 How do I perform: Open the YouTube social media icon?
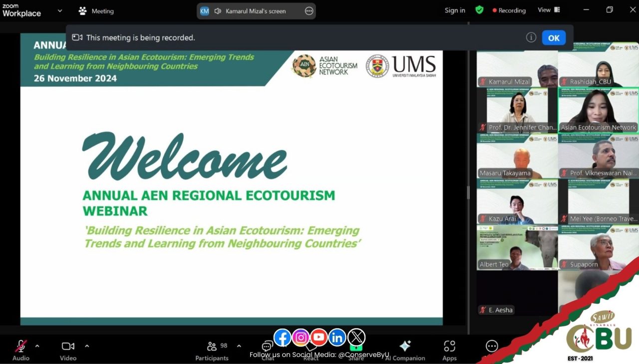pyautogui.click(x=319, y=338)
